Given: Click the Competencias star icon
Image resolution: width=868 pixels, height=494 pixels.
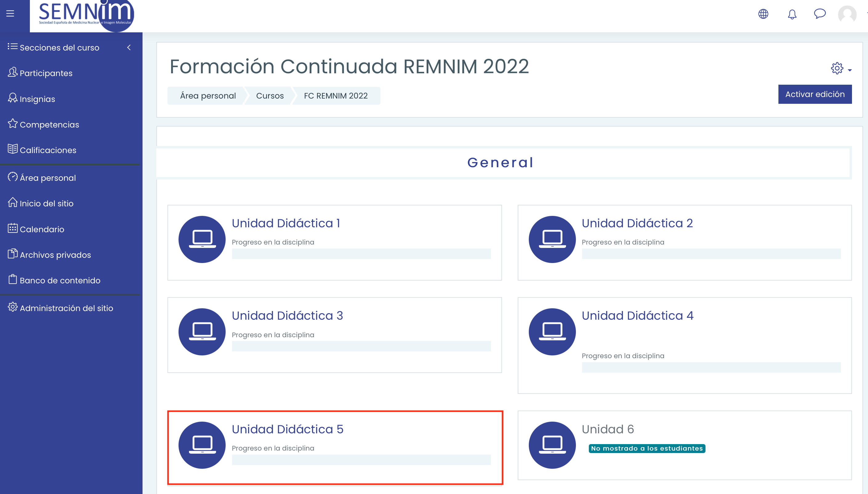Looking at the screenshot, I should pos(13,123).
